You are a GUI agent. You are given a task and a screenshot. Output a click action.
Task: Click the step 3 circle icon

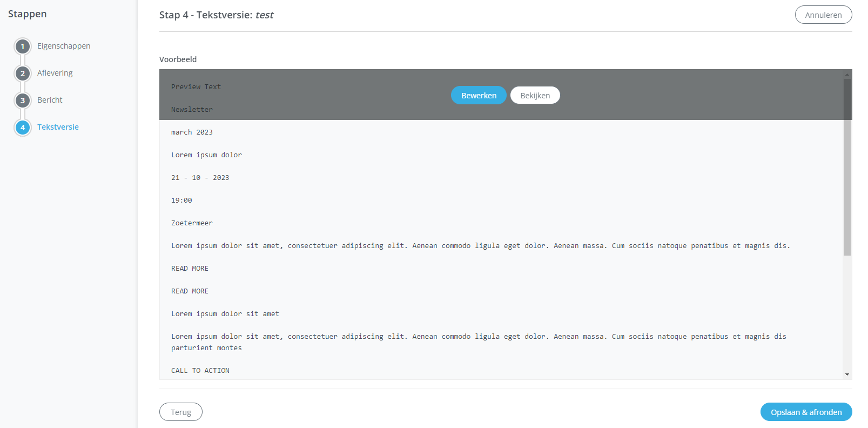[x=23, y=101]
